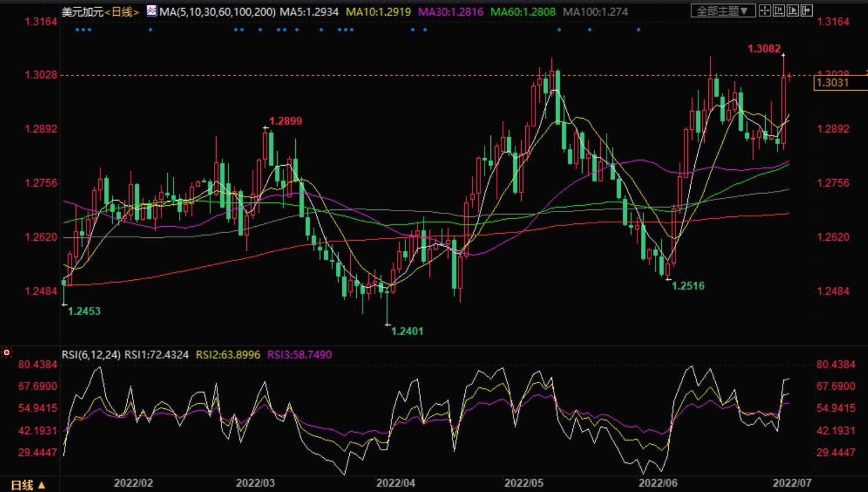The width and height of the screenshot is (868, 492).
Task: Select the MA(5,10,30,60,100,200) indicator label
Action: tap(217, 12)
